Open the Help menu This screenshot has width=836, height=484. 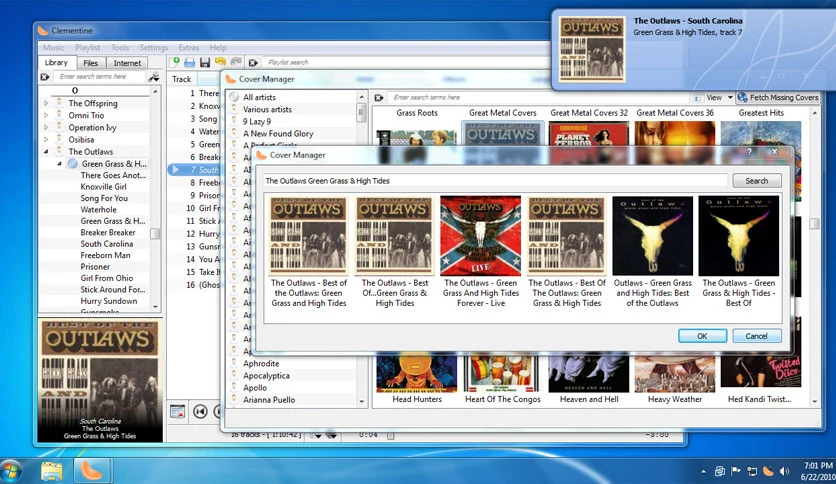coord(218,47)
